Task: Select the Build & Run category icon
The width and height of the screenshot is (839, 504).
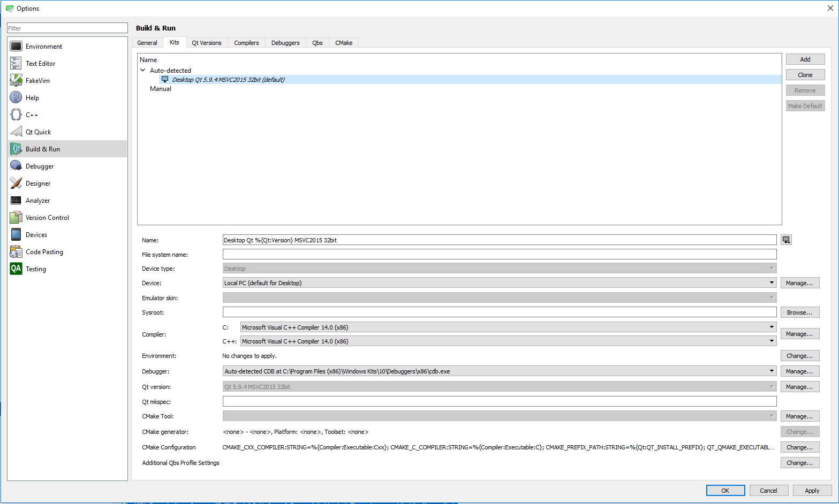Action: coord(16,149)
